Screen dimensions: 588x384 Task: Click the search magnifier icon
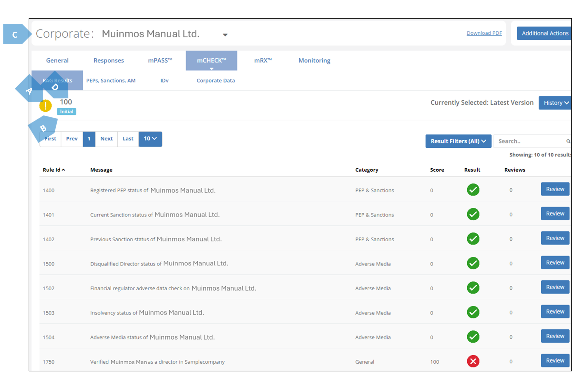pos(568,141)
